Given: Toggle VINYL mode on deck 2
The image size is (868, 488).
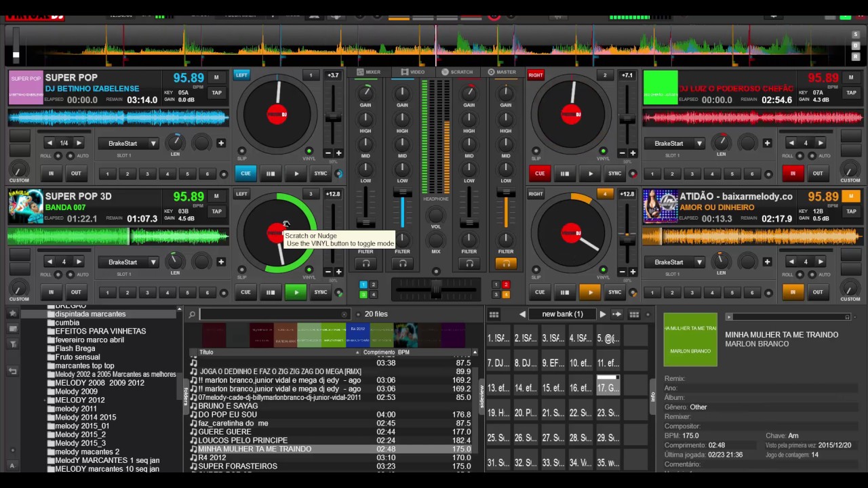Looking at the screenshot, I should pyautogui.click(x=603, y=152).
